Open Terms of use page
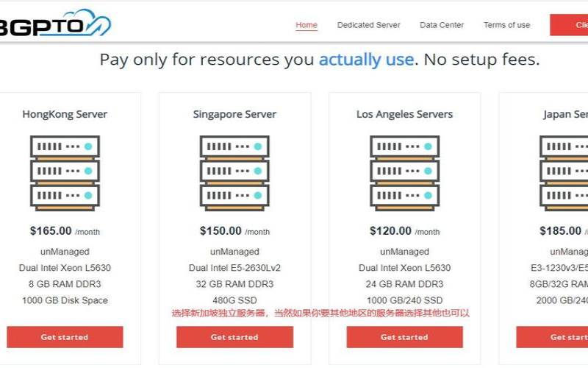Screen dimensions: 588x368 point(506,25)
